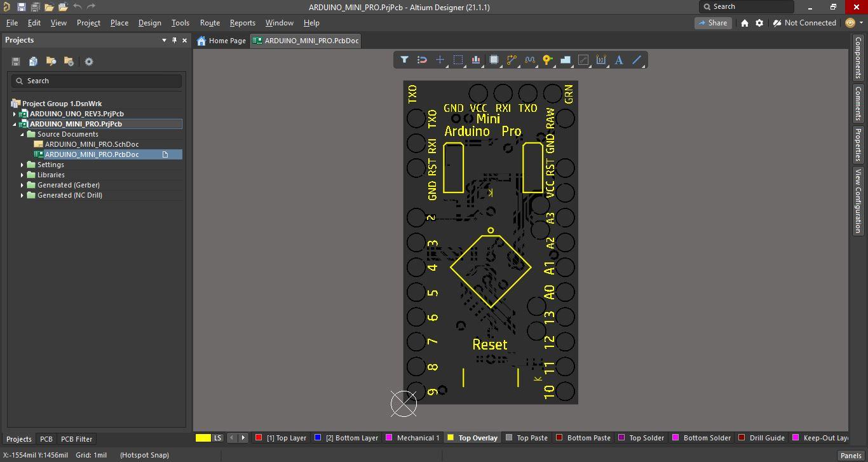Click the top Search box in title bar
The height and width of the screenshot is (462, 868).
[747, 7]
